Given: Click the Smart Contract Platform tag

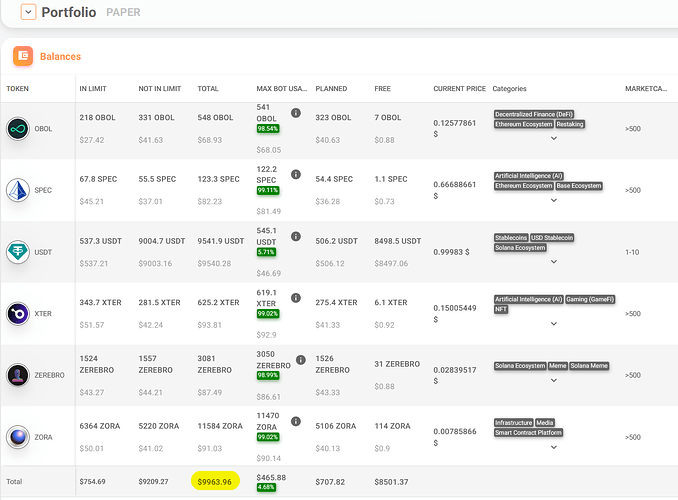Looking at the screenshot, I should pos(528,433).
